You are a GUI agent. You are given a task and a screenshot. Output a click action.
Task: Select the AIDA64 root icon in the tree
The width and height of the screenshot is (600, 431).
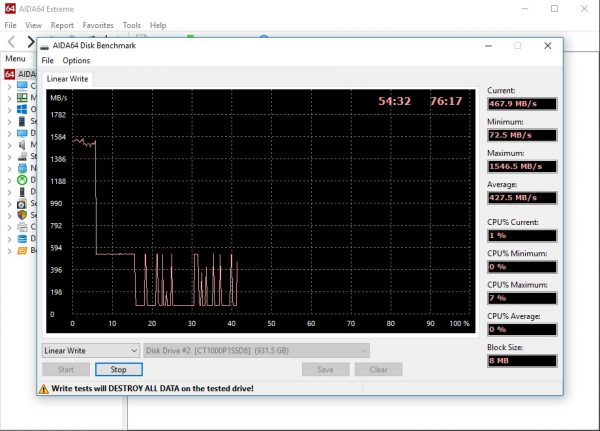click(10, 74)
